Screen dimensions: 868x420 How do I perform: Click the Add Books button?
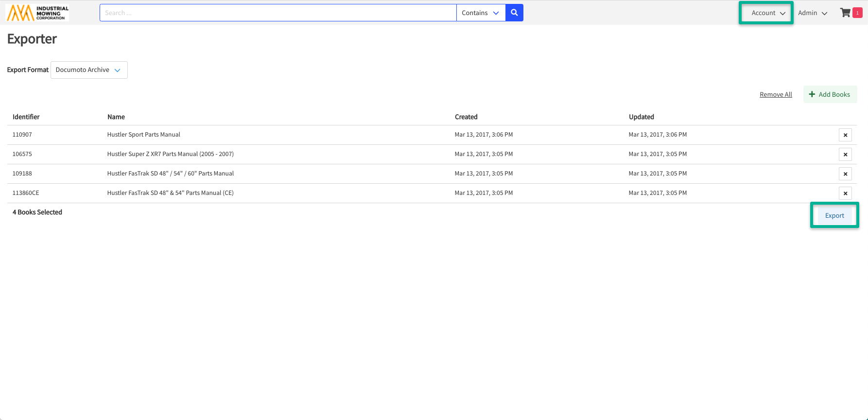[830, 94]
